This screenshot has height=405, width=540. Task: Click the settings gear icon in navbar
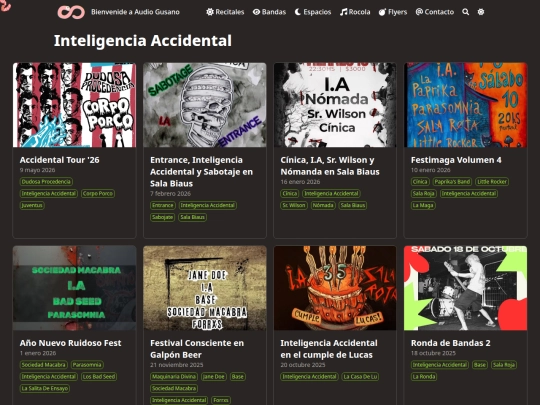click(x=481, y=12)
